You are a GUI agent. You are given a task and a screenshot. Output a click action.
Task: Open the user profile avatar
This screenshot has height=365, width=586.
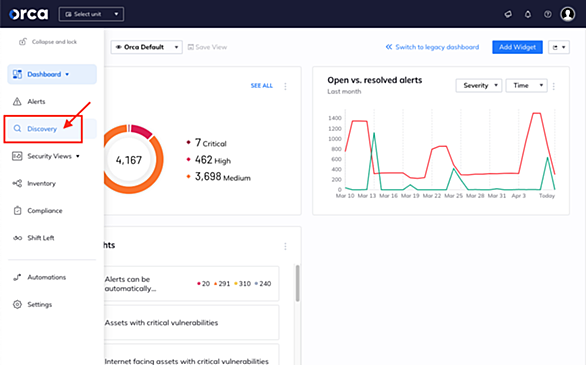568,14
